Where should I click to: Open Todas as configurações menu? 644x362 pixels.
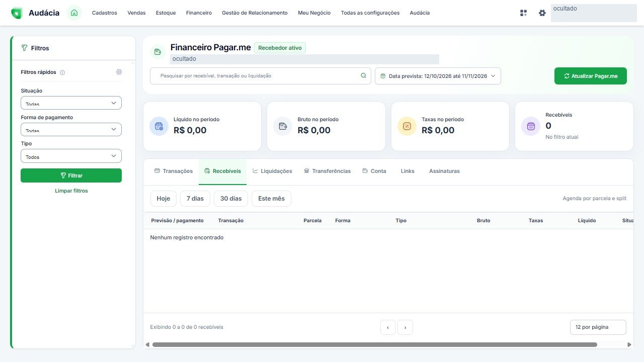370,13
